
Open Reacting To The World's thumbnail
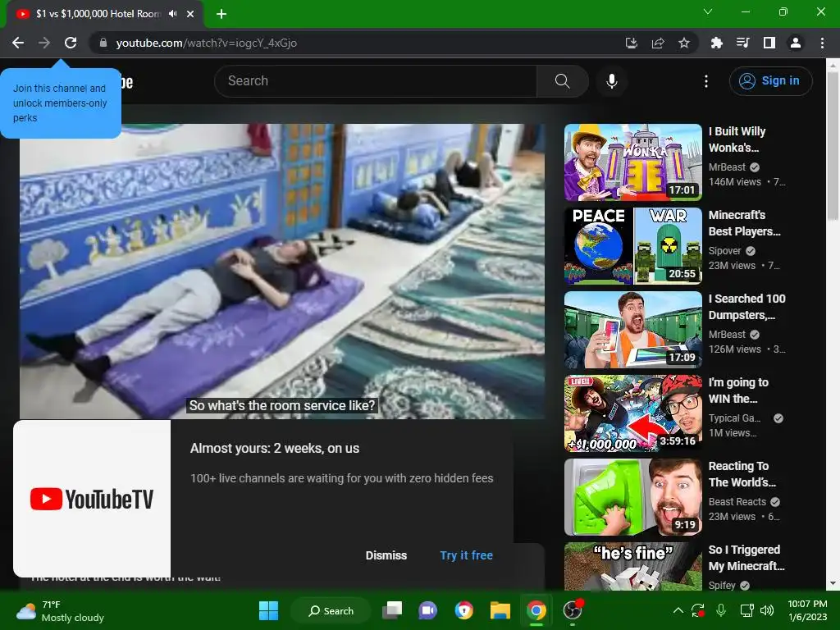(x=633, y=496)
